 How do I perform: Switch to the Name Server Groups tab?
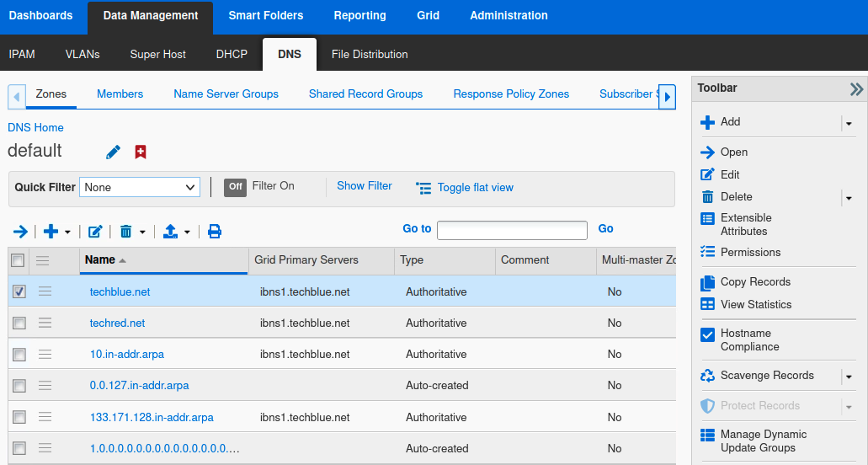[226, 94]
